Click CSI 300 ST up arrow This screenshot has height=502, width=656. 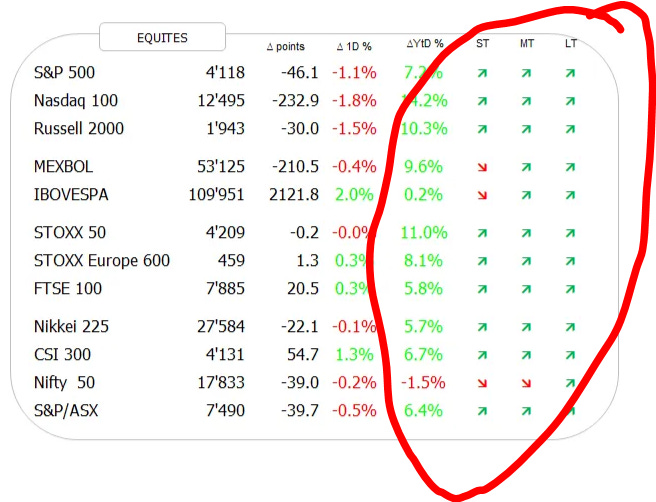482,355
